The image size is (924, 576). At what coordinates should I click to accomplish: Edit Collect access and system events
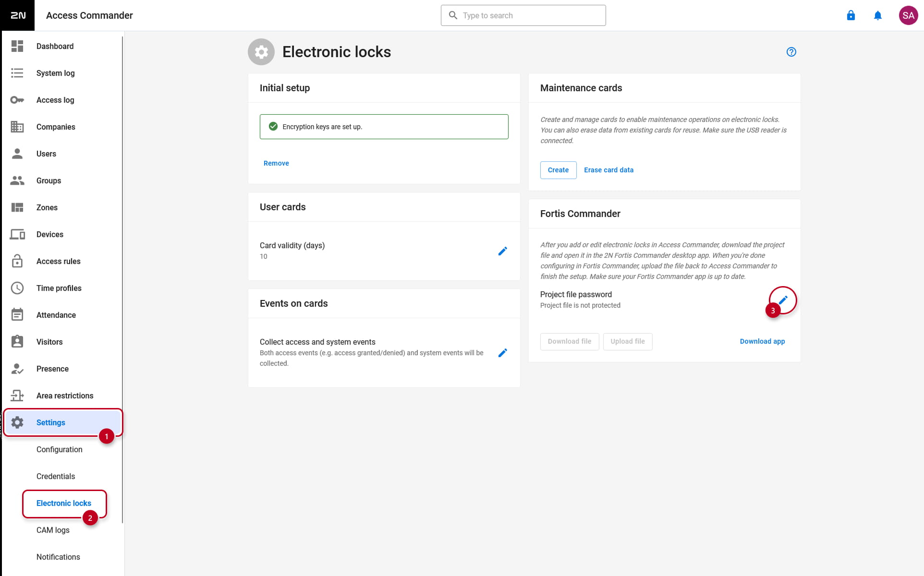pos(503,353)
